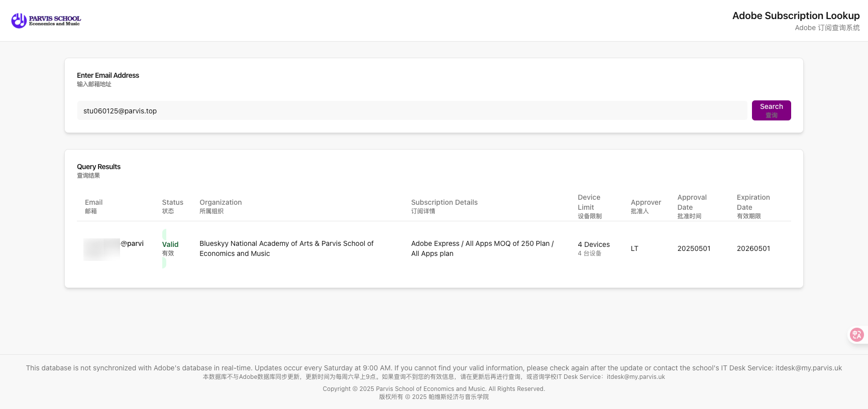
Task: Click the Query Results heading
Action: coord(98,167)
